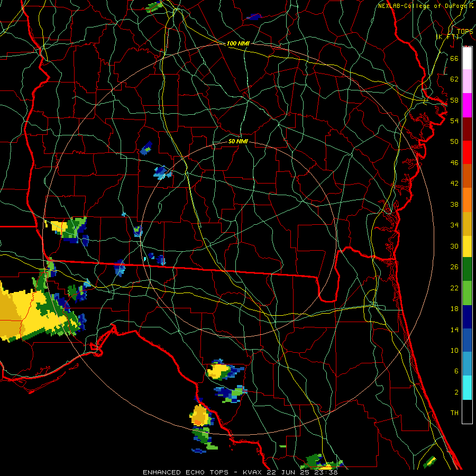Click the yellow legend swatch near 30
Viewport: 476px width, 476px height.
click(x=467, y=246)
